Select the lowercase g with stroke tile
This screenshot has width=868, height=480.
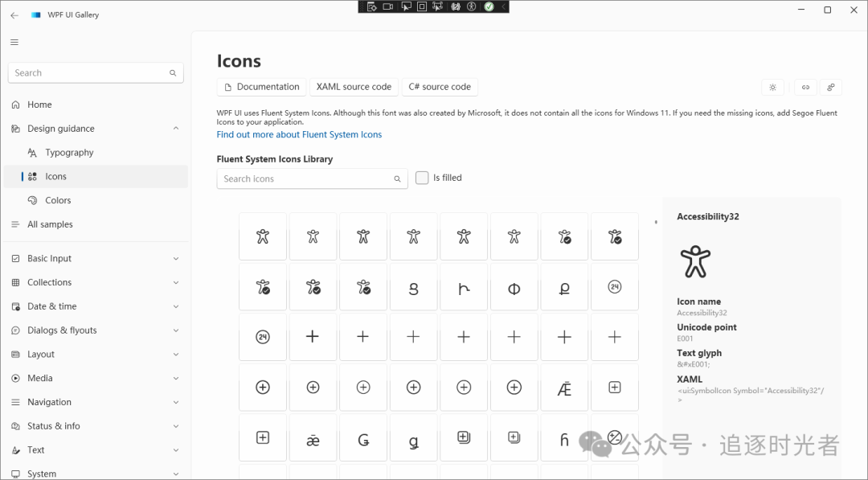[414, 438]
